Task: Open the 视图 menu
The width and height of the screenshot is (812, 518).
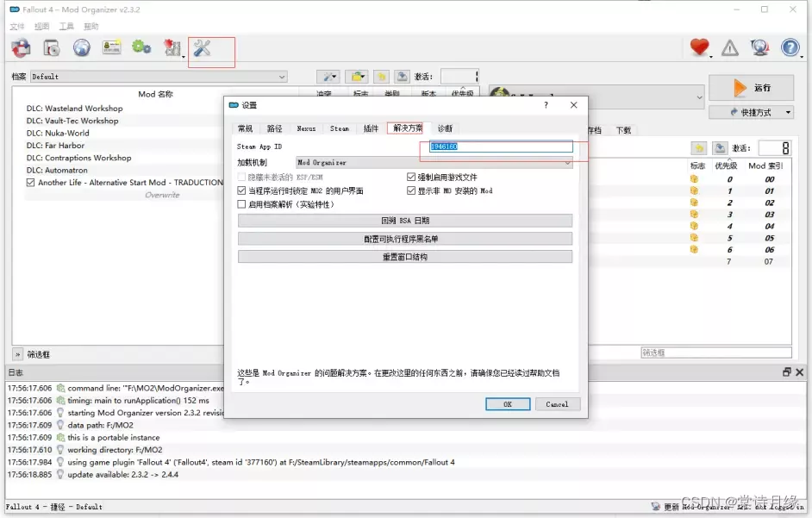Action: tap(42, 26)
